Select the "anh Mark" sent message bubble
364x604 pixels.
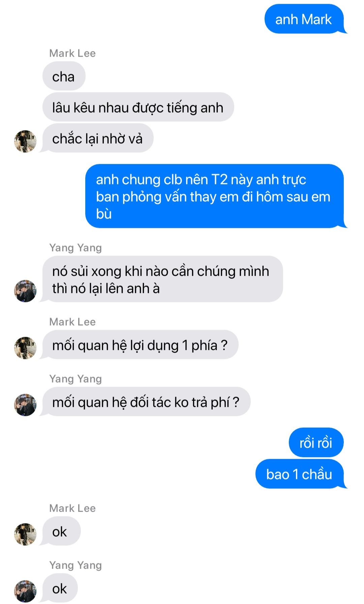coord(304,19)
